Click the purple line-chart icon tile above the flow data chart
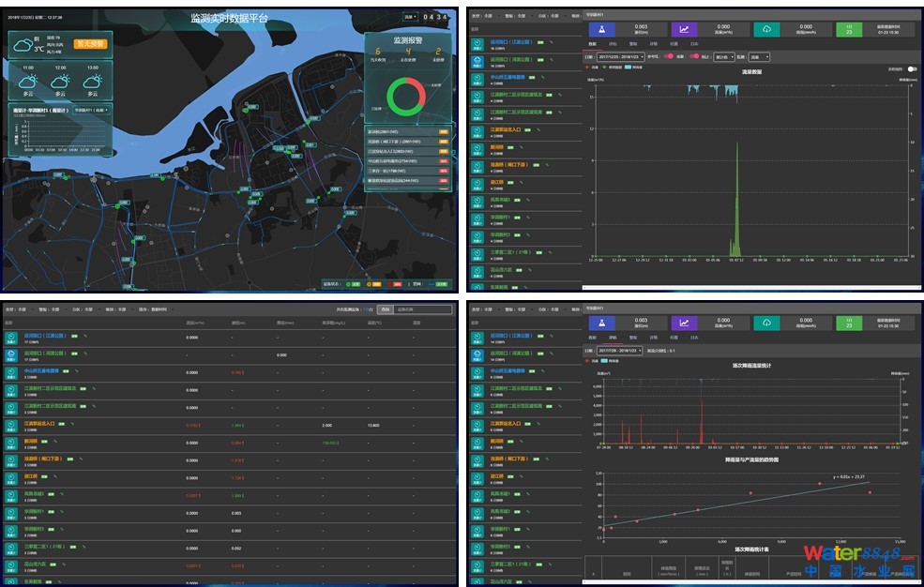 tap(685, 29)
